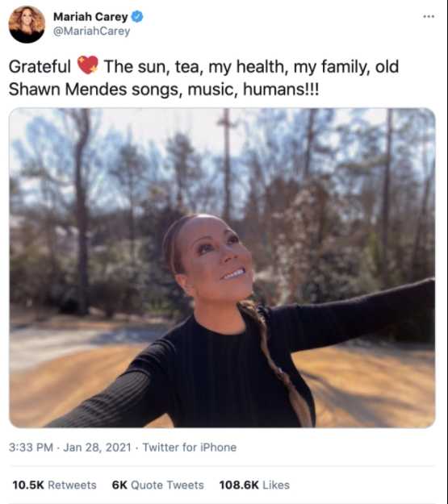Click the 108.6K like count number

[x=239, y=485]
